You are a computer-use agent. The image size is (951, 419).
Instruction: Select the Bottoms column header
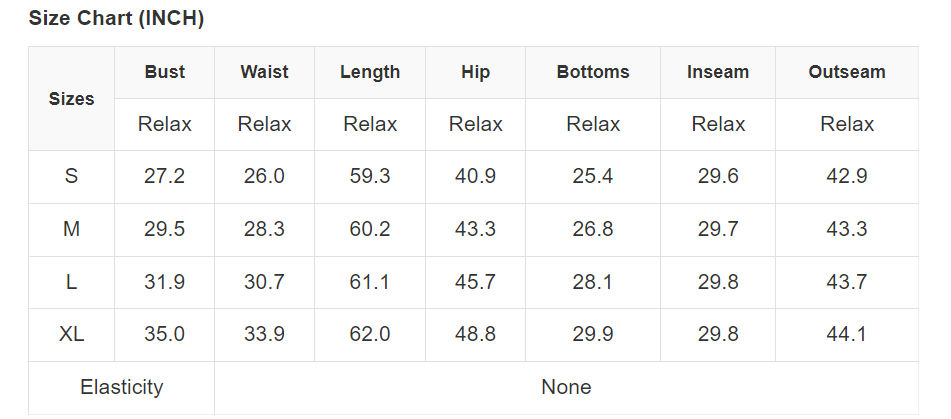[x=593, y=72]
